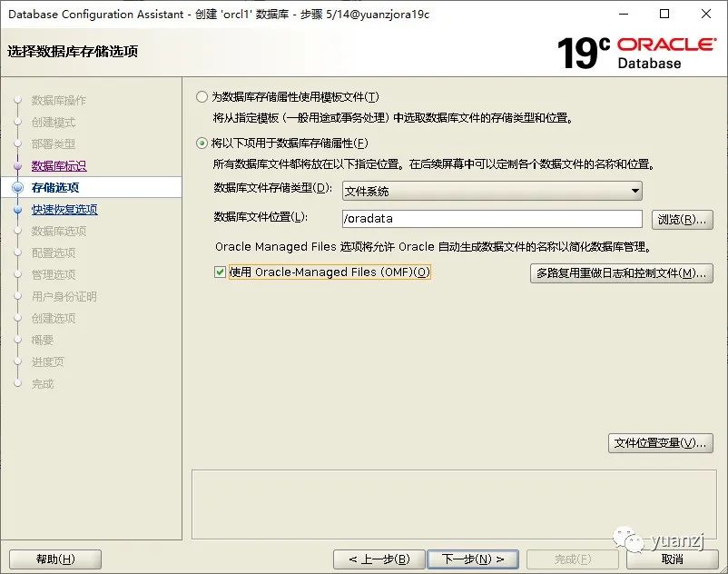Open the 数据库标识 step link
Image resolution: width=728 pixels, height=574 pixels.
[x=59, y=166]
